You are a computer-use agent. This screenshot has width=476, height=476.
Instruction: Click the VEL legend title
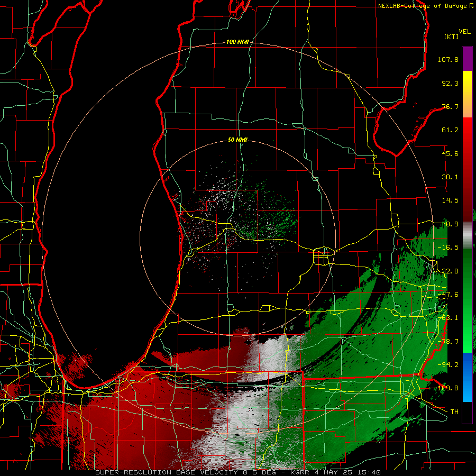coord(464,32)
